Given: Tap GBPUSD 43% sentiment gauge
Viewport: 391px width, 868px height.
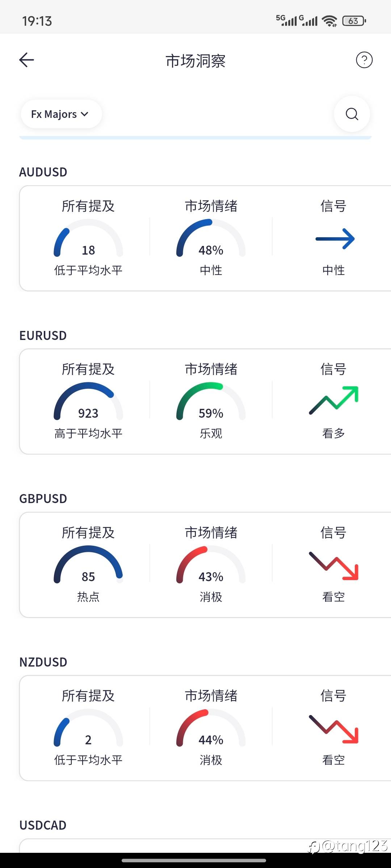Looking at the screenshot, I should tap(211, 565).
